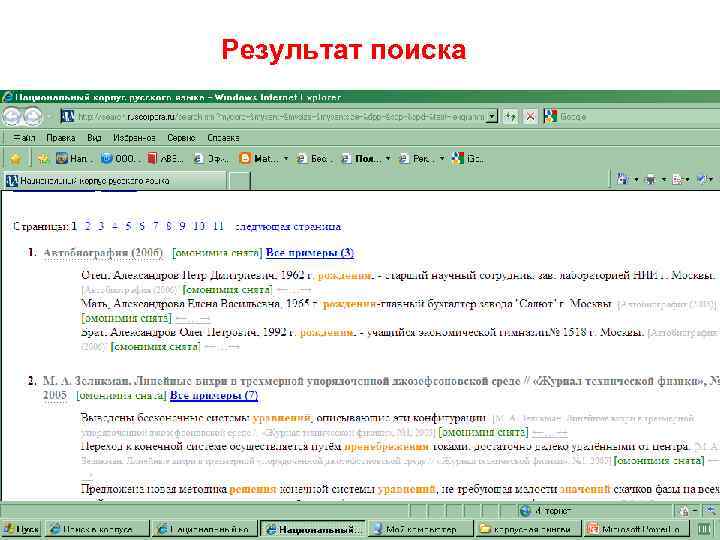
Task: Open the Файл menu
Action: point(24,138)
